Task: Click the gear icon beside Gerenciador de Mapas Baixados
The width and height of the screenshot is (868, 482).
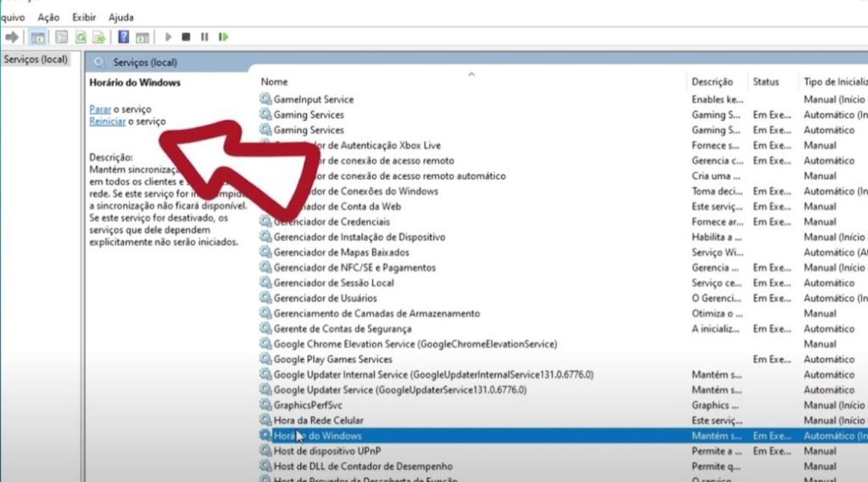Action: pyautogui.click(x=265, y=252)
